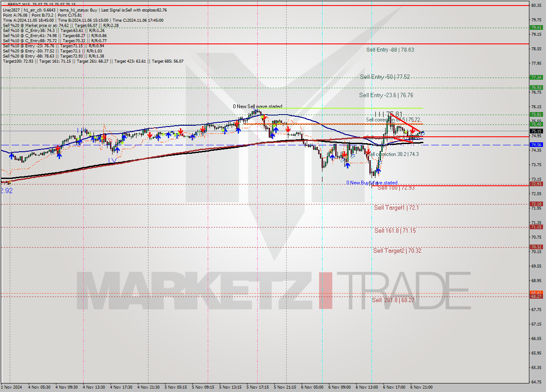Select the 69.55 price scale value
Viewport: 546px width, 392px height.
(x=536, y=266)
